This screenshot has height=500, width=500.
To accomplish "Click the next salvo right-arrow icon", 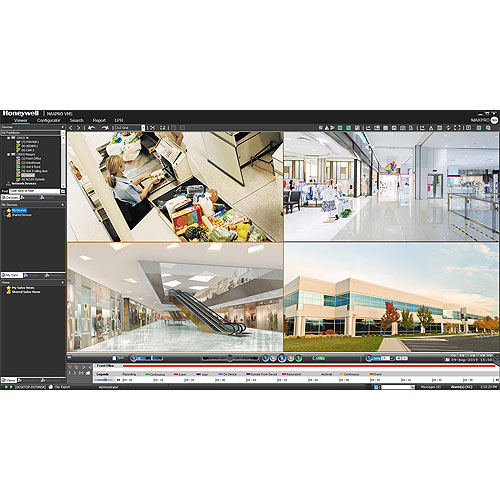I will tap(78, 128).
